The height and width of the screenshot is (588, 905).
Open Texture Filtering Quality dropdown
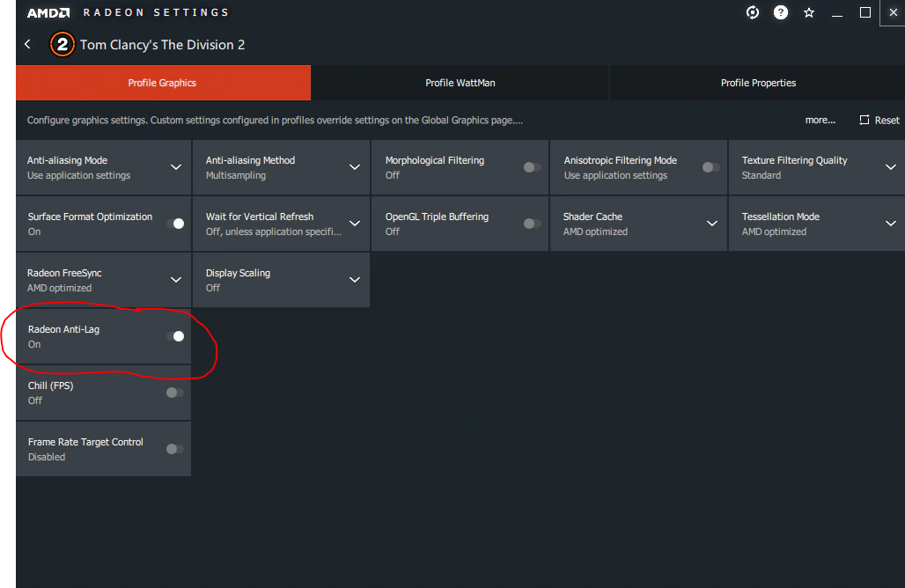click(x=891, y=167)
